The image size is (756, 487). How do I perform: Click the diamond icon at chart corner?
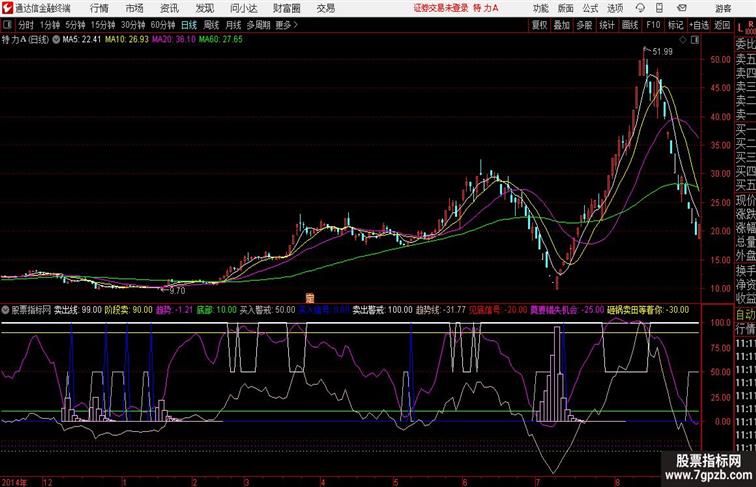click(683, 40)
